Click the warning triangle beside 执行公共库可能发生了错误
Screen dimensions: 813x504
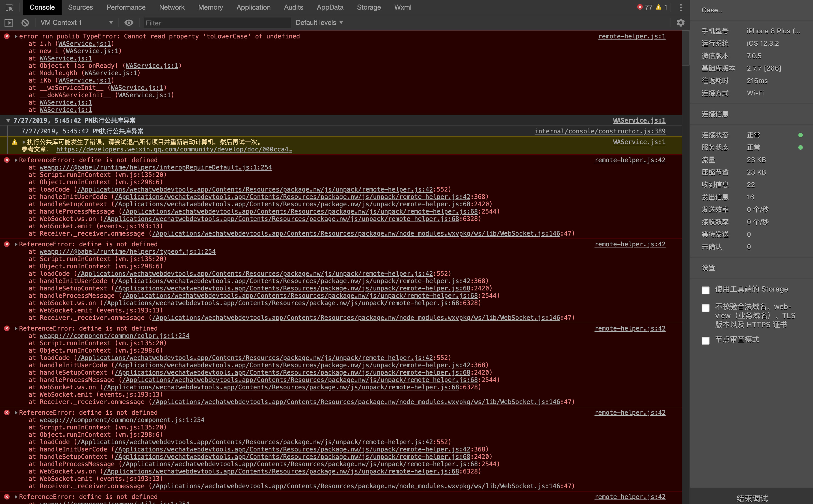coord(15,142)
